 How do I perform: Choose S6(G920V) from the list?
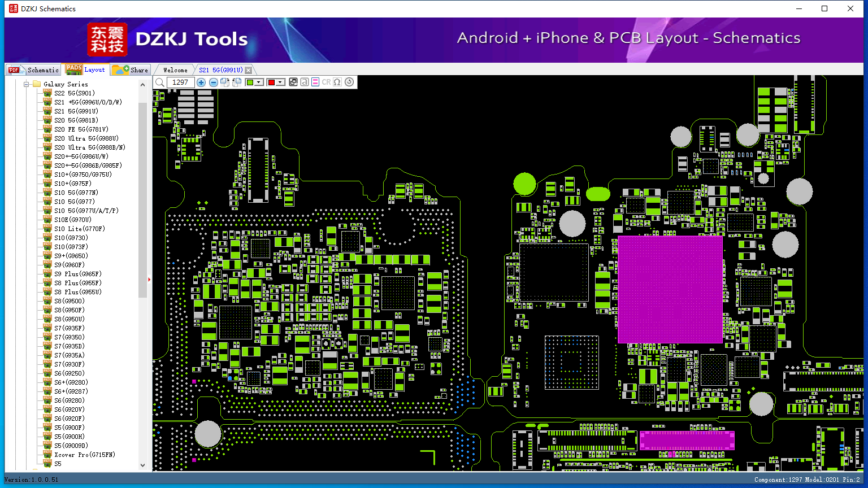point(70,409)
